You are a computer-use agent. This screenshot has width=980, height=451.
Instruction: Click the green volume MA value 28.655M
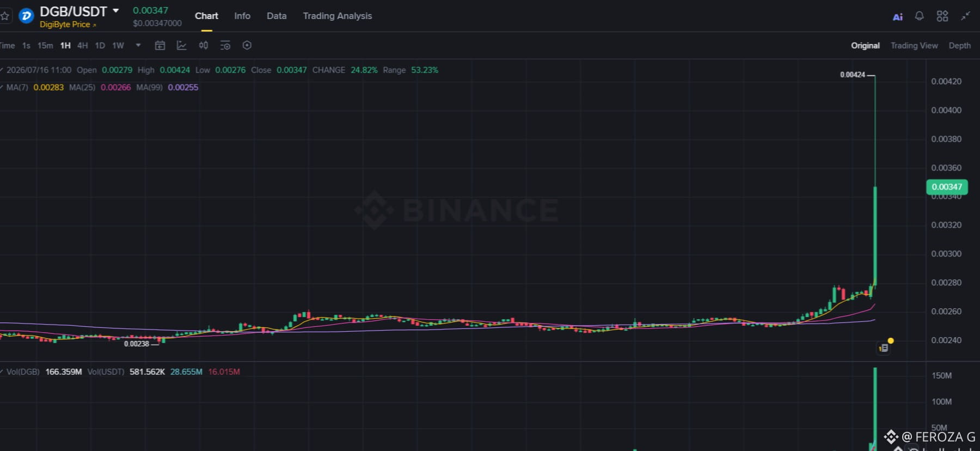tap(186, 372)
